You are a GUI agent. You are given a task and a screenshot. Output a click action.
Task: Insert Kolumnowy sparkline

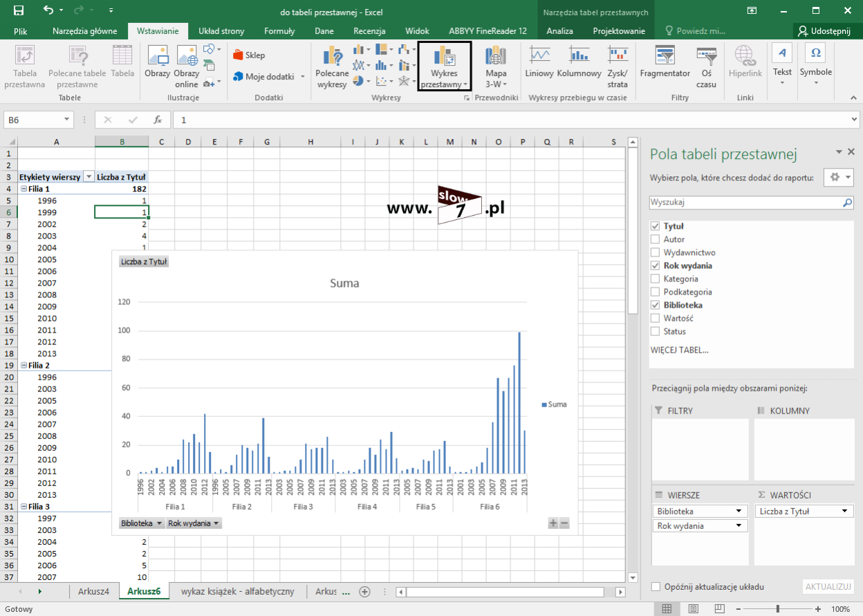[579, 63]
